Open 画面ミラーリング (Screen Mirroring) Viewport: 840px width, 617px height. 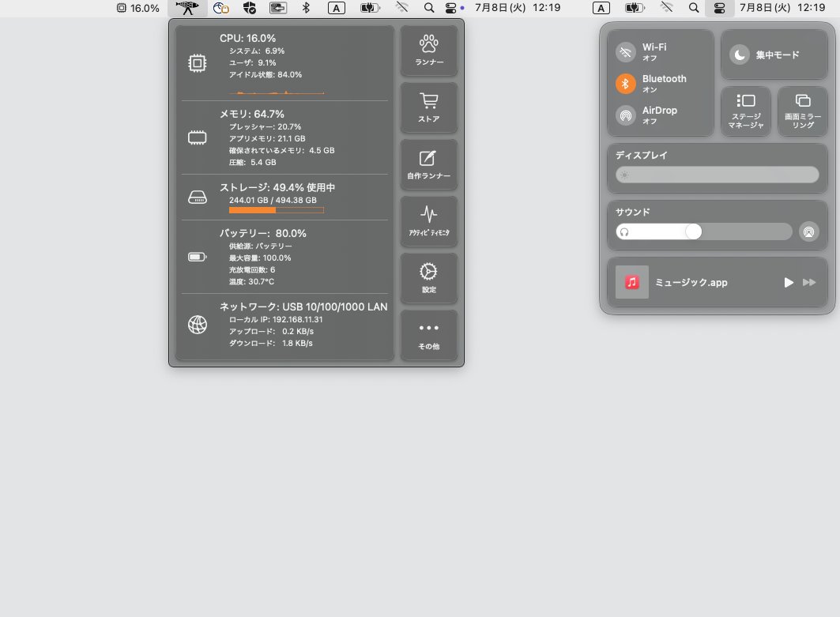(803, 111)
